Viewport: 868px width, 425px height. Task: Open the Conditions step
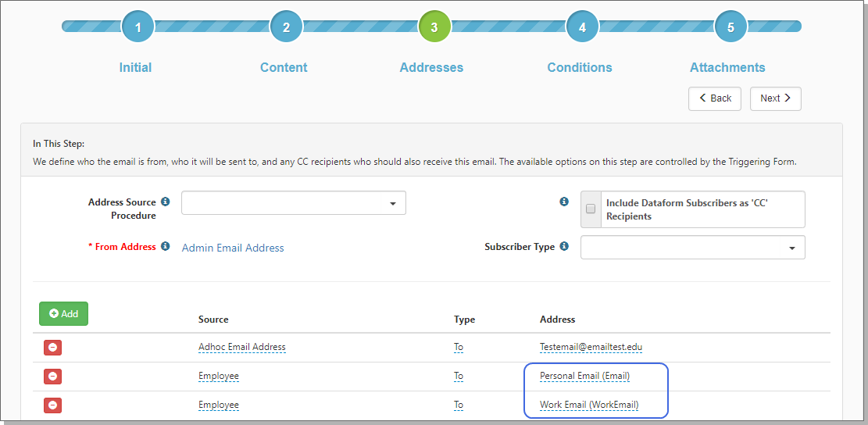[582, 27]
